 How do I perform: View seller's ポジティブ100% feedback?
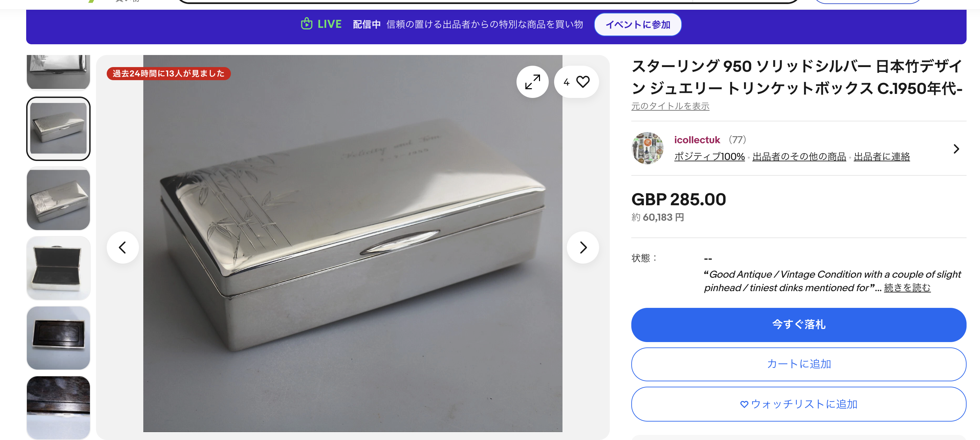click(x=709, y=157)
